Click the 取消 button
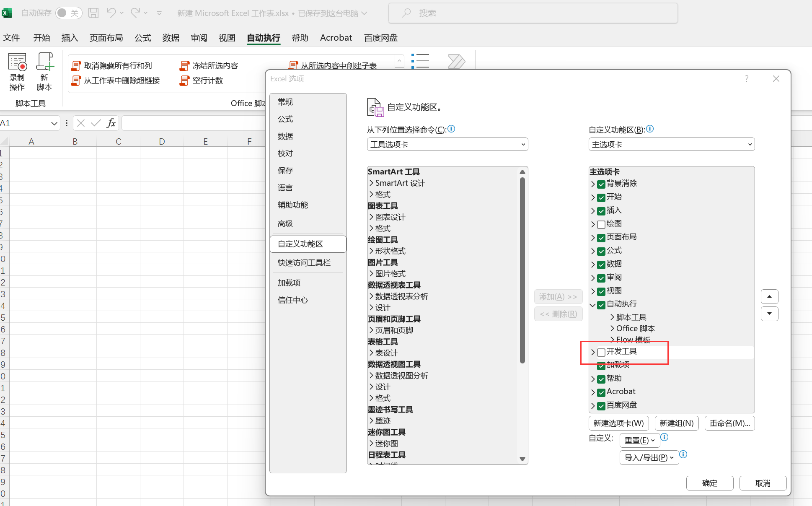The width and height of the screenshot is (812, 506). click(763, 483)
